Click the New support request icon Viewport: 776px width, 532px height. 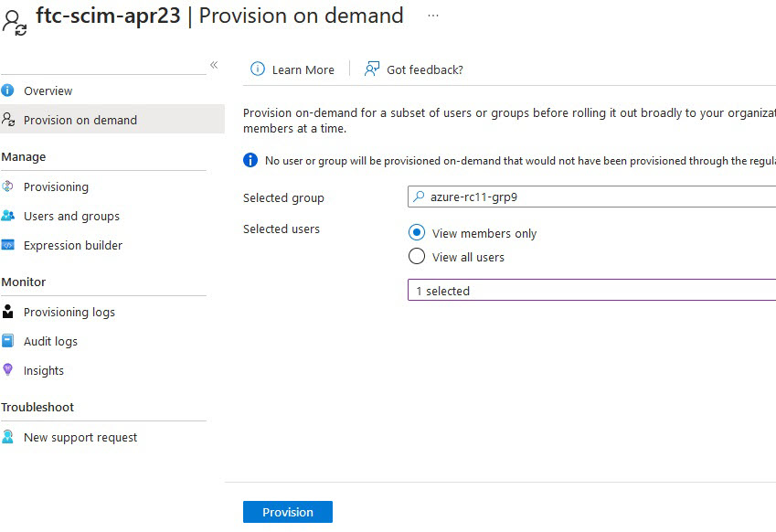pyautogui.click(x=8, y=437)
